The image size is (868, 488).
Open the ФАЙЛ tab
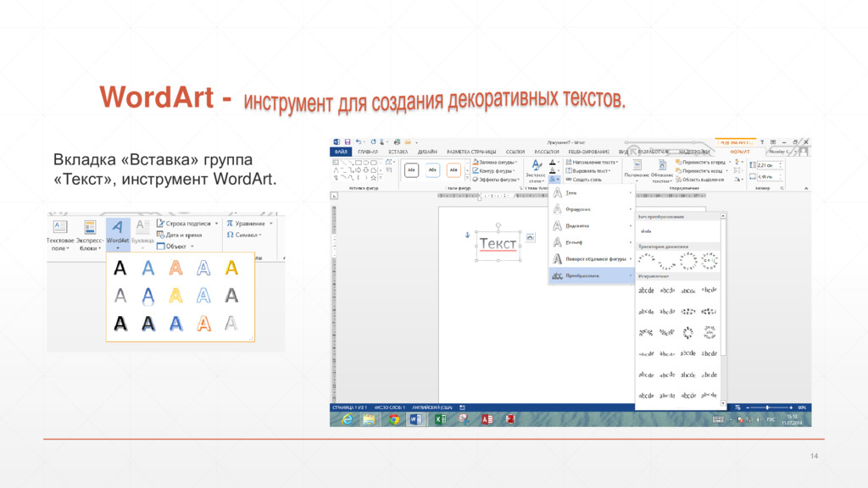[x=341, y=152]
